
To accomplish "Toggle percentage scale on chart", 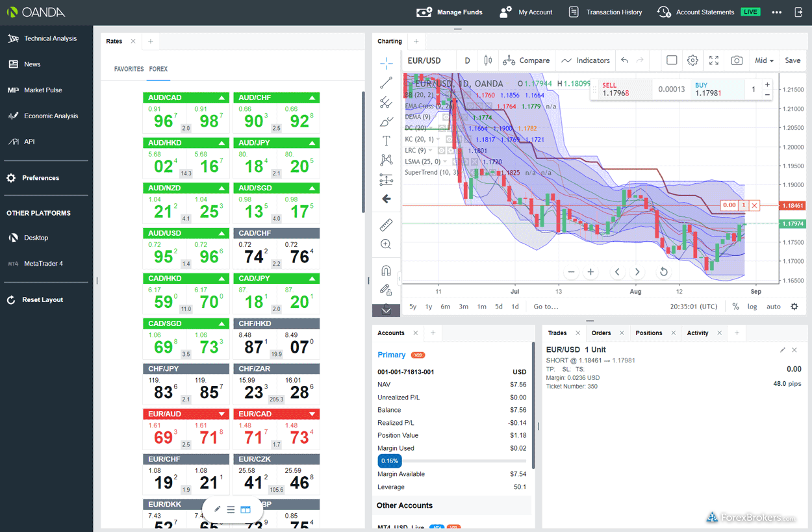I will click(735, 307).
